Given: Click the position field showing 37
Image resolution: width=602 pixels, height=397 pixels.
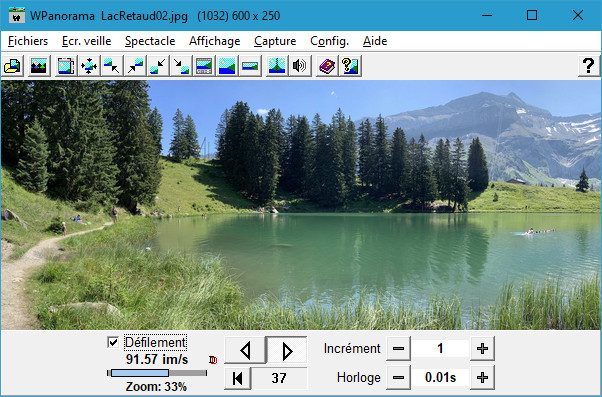Looking at the screenshot, I should pyautogui.click(x=279, y=378).
